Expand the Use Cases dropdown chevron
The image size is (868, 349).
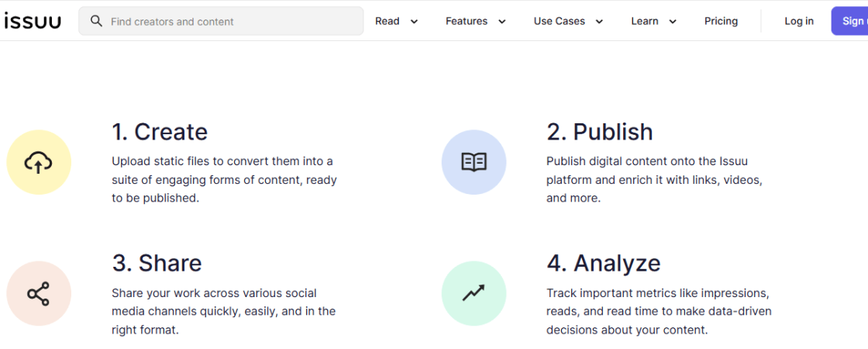click(x=598, y=22)
